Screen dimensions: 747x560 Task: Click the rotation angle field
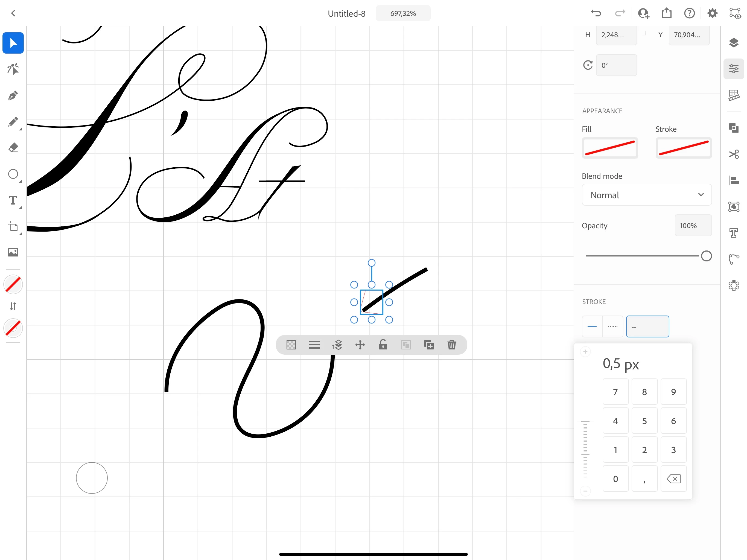tap(616, 65)
